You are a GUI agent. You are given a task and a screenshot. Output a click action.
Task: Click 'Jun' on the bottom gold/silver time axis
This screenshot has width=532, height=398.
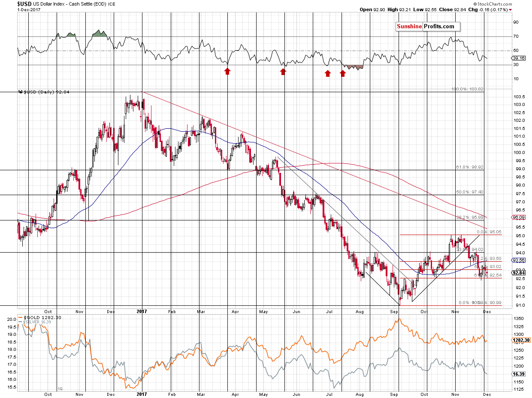pos(296,395)
